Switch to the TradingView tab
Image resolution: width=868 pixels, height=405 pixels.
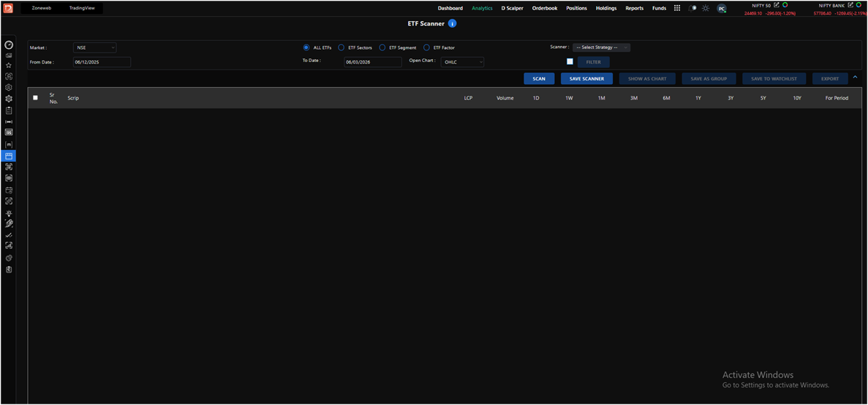click(82, 8)
